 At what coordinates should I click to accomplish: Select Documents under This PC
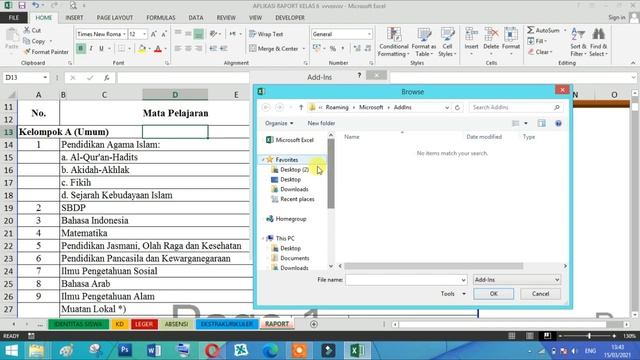pos(295,258)
